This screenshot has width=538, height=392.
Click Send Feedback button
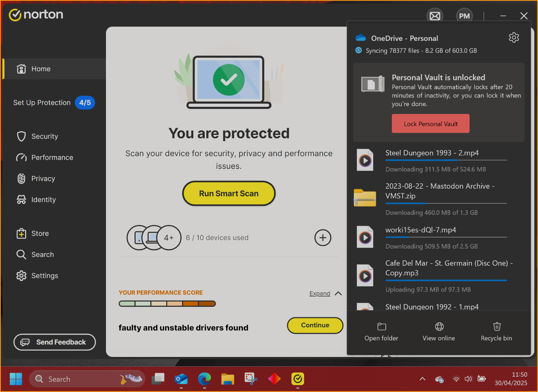pyautogui.click(x=55, y=342)
